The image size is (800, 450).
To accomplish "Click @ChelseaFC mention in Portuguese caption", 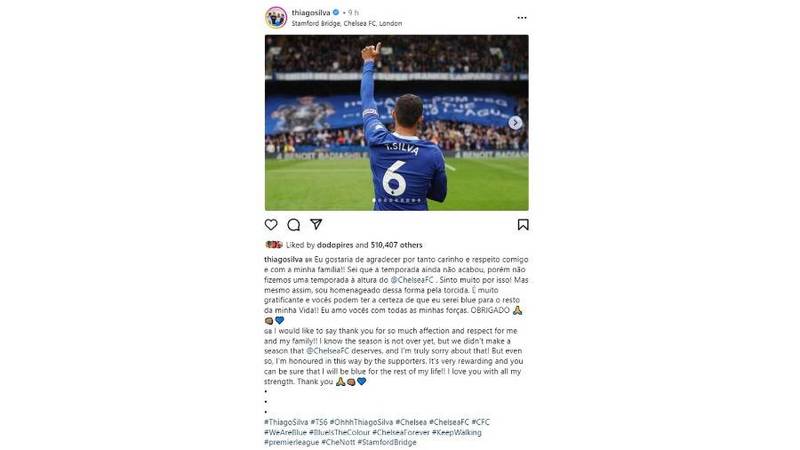I will coord(412,280).
